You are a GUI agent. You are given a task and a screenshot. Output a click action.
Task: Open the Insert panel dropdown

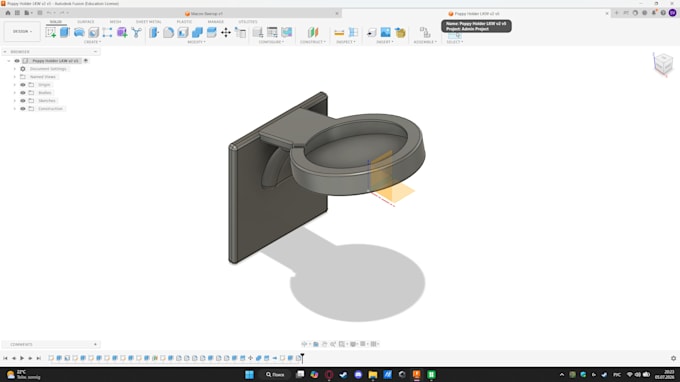point(385,42)
